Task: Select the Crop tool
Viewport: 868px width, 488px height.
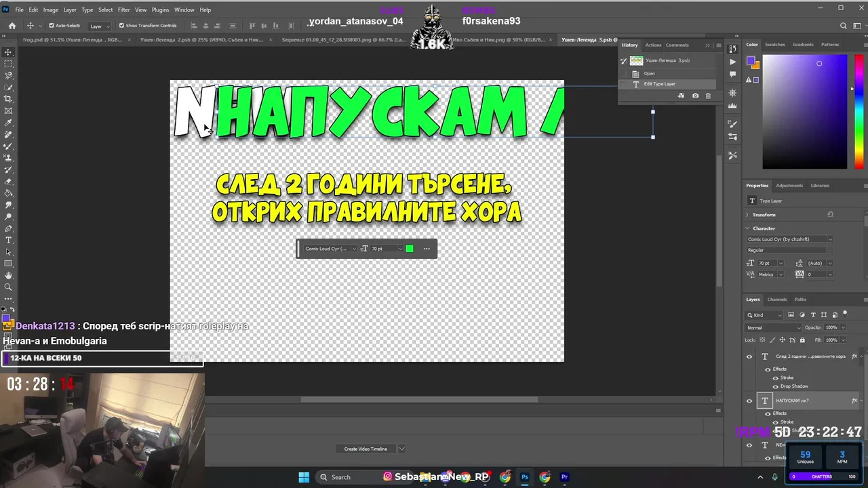Action: tap(8, 99)
